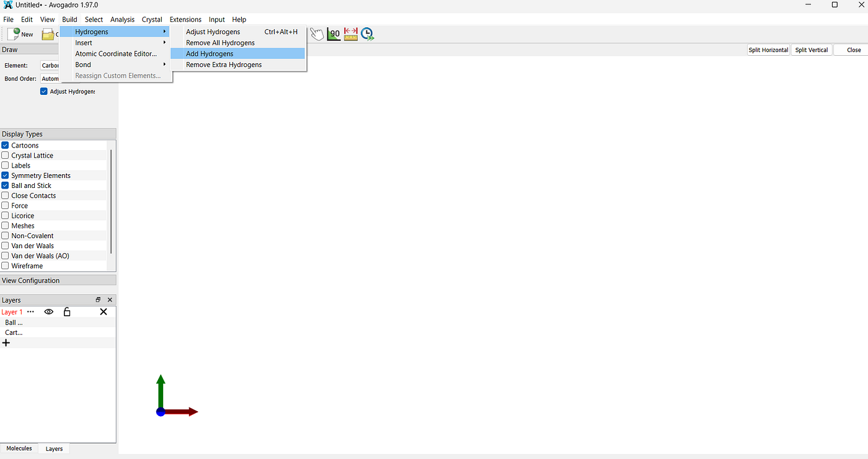The height and width of the screenshot is (459, 868).
Task: Toggle Layer 1 lock icon
Action: 67,312
